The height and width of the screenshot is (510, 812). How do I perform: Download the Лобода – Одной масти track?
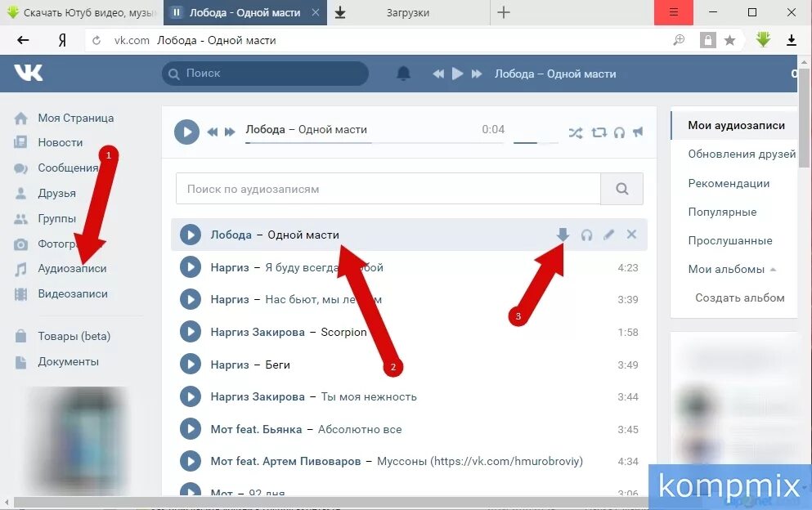(563, 235)
